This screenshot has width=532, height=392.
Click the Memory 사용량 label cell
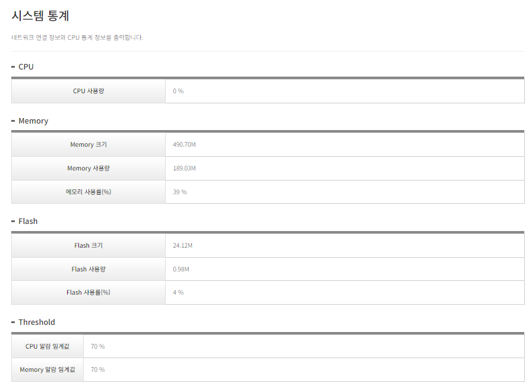point(88,168)
